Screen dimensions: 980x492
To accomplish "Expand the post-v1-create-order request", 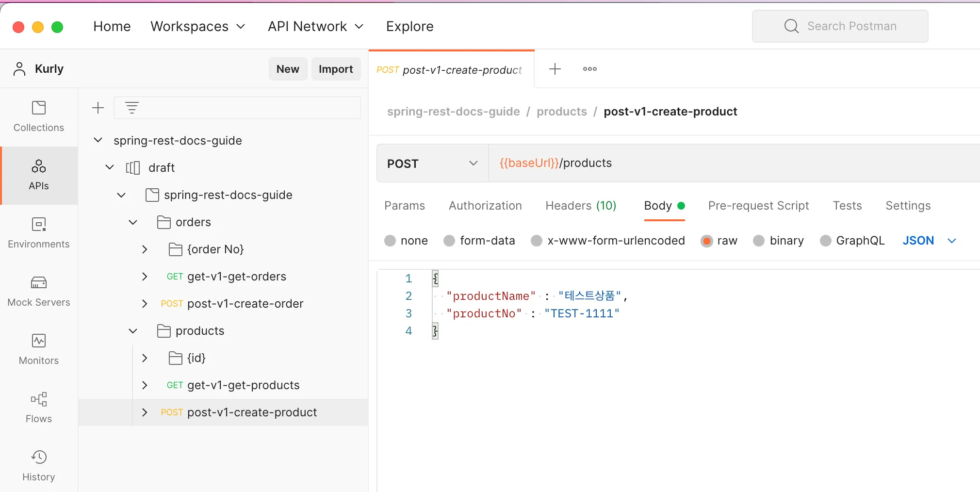I will point(145,304).
